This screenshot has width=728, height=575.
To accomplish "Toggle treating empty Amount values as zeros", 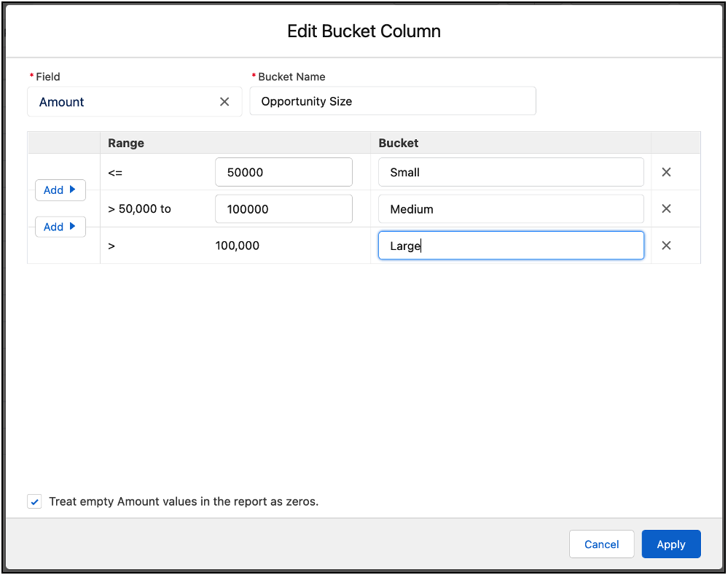I will tap(34, 501).
